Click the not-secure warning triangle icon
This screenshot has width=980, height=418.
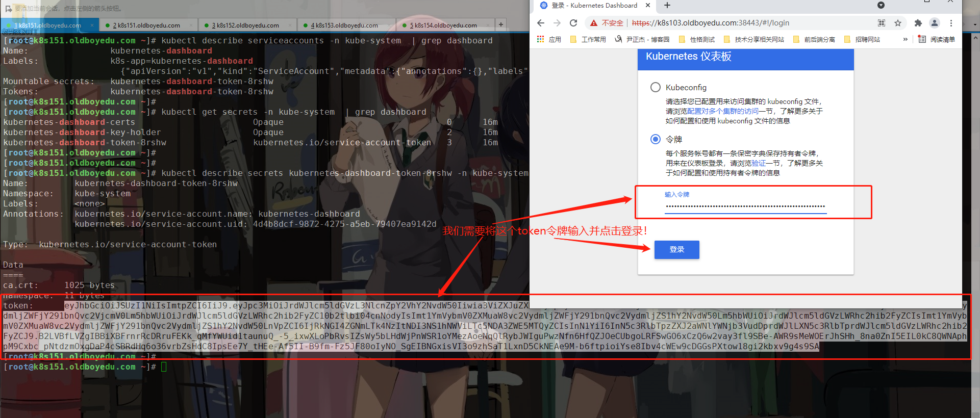pyautogui.click(x=594, y=23)
